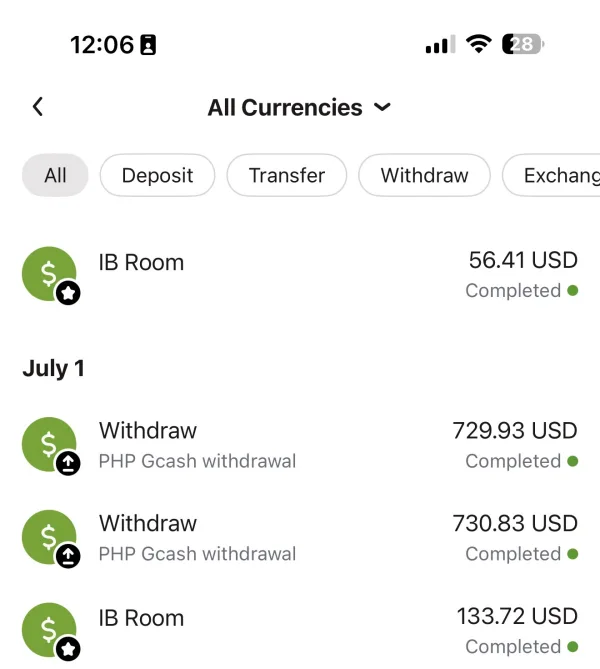This screenshot has width=600, height=669.
Task: Tap the 56.41 USD IB Room dollar icon
Action: point(49,273)
